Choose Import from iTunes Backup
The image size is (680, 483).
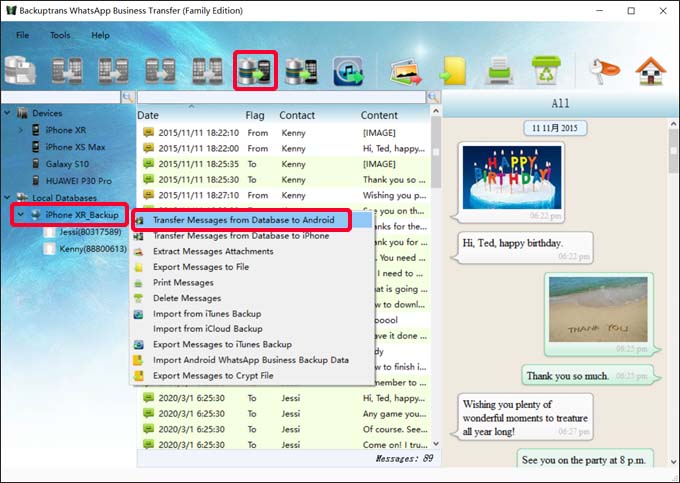point(252,314)
